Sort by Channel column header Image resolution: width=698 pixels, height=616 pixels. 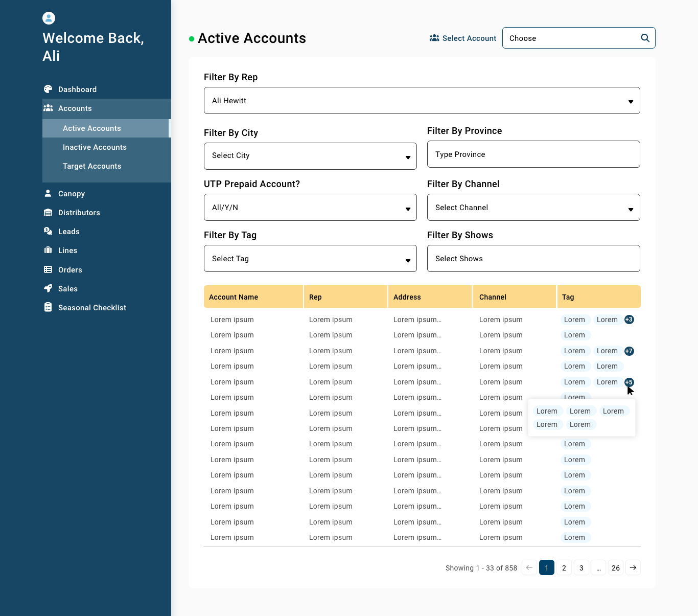click(x=515, y=296)
